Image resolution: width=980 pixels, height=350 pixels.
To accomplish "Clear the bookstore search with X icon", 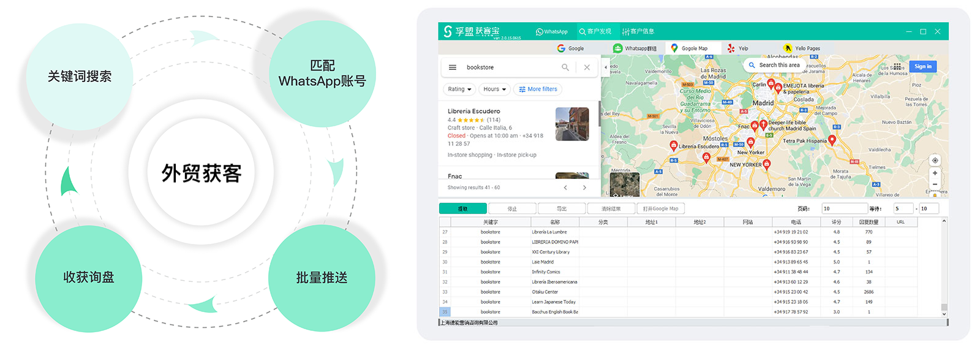I will tap(587, 67).
